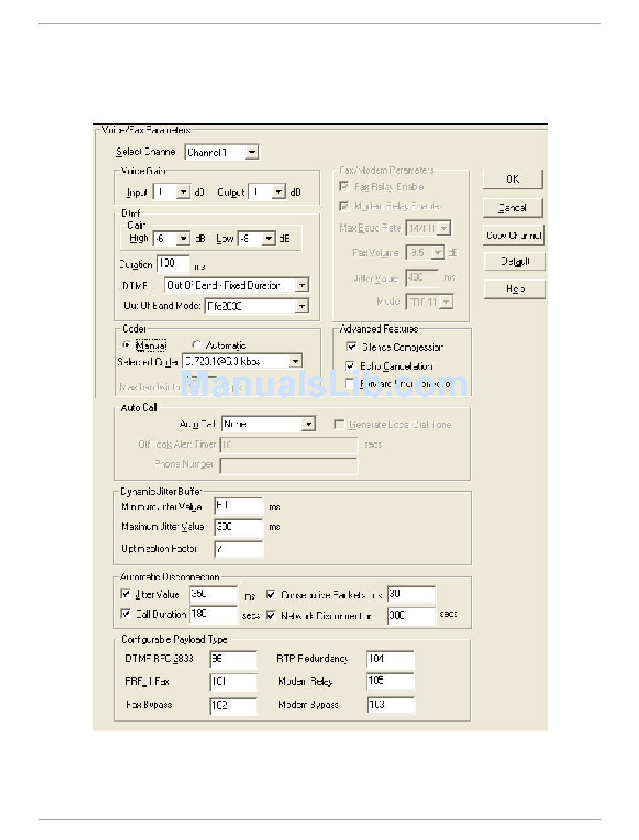Click the Cancel button

pyautogui.click(x=513, y=207)
